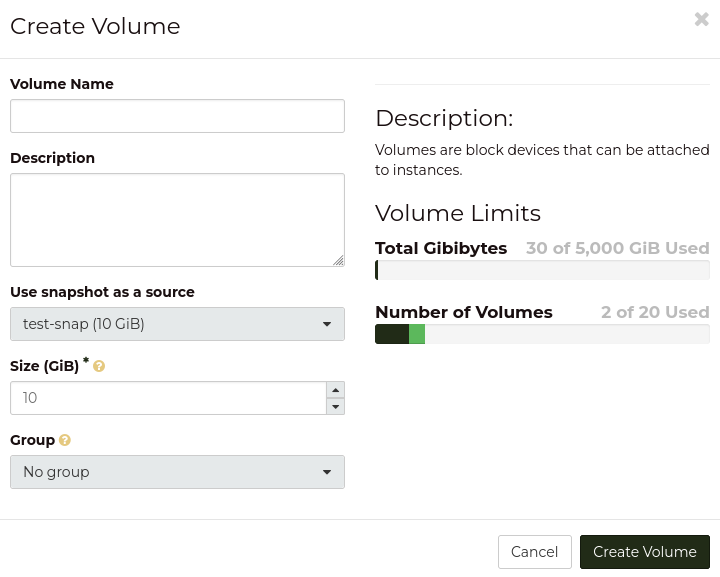Image resolution: width=720 pixels, height=577 pixels.
Task: Increase the size with the up arrow
Action: 335,390
